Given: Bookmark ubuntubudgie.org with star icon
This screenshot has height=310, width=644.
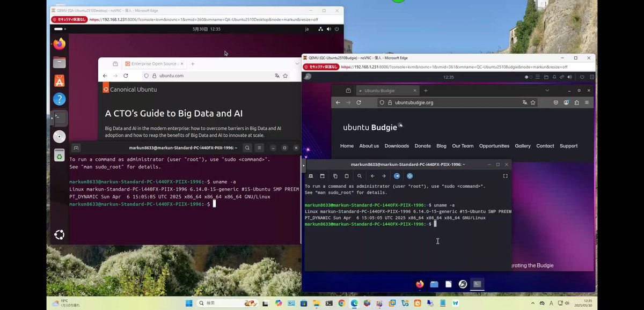Looking at the screenshot, I should coord(533,102).
